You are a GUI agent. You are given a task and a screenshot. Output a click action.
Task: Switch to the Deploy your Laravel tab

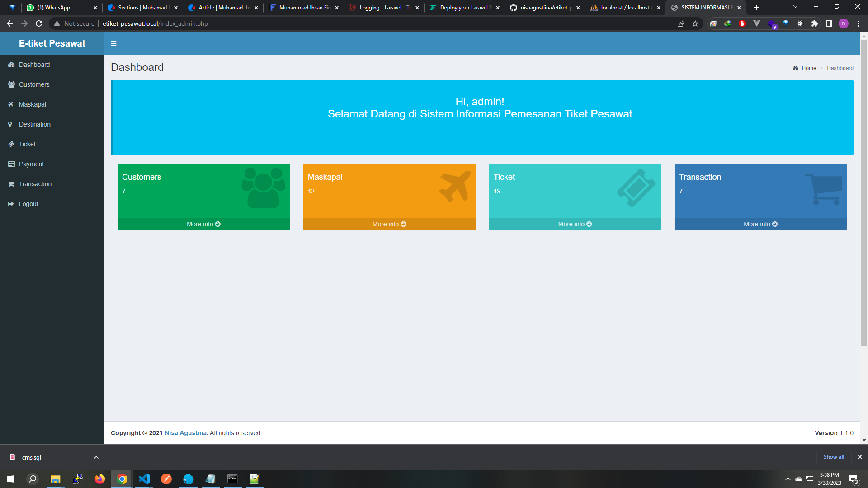click(465, 8)
